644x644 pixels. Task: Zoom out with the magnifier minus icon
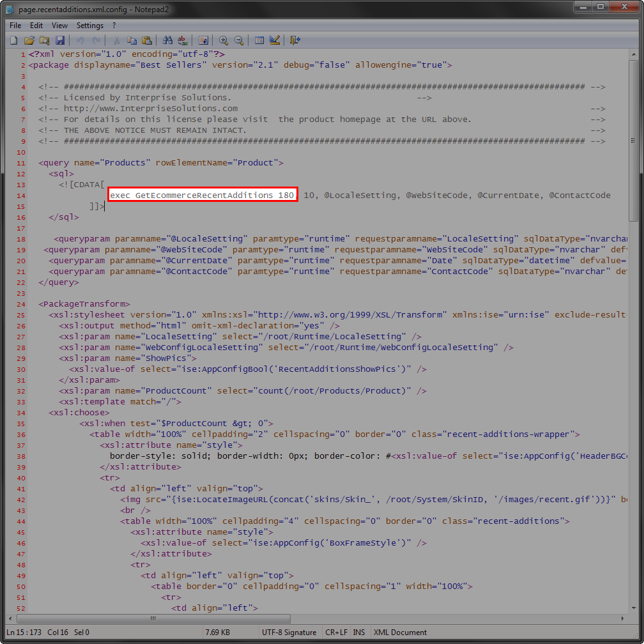click(x=239, y=40)
